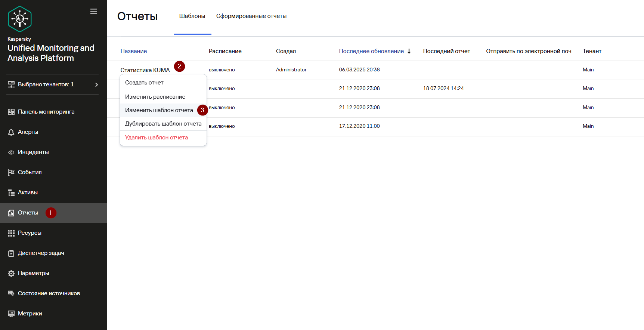Image resolution: width=644 pixels, height=330 pixels.
Task: Sort by Последнее обновление column
Action: pos(371,51)
